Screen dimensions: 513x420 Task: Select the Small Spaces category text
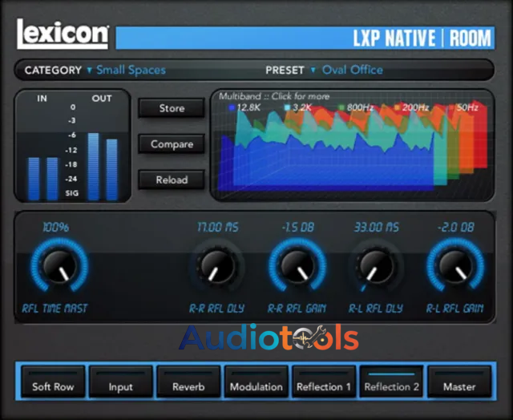point(131,70)
